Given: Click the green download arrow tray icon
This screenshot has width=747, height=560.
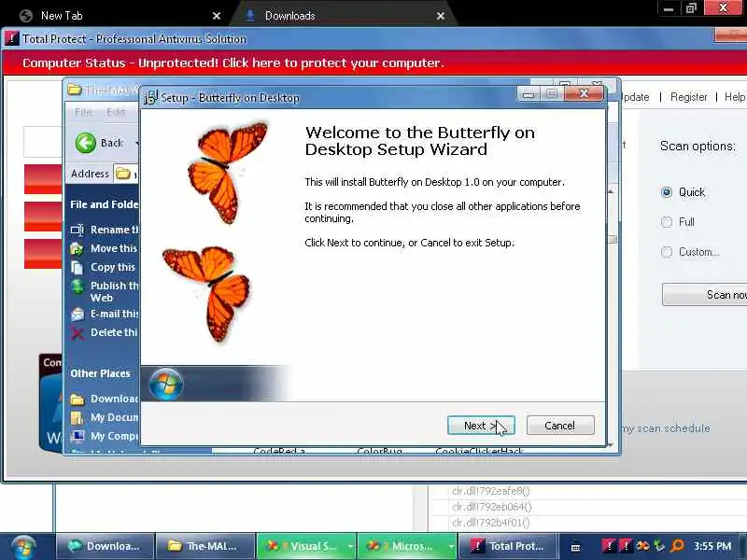Looking at the screenshot, I should pos(660,546).
